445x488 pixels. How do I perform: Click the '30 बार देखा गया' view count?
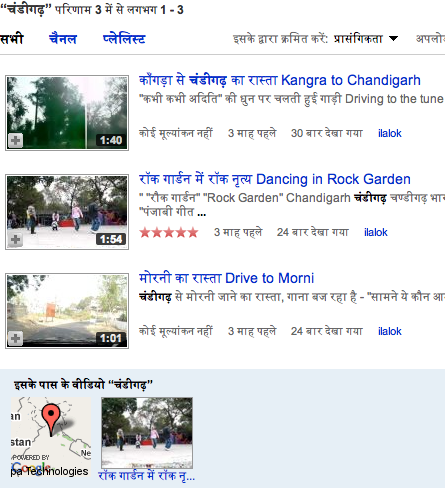tap(326, 133)
